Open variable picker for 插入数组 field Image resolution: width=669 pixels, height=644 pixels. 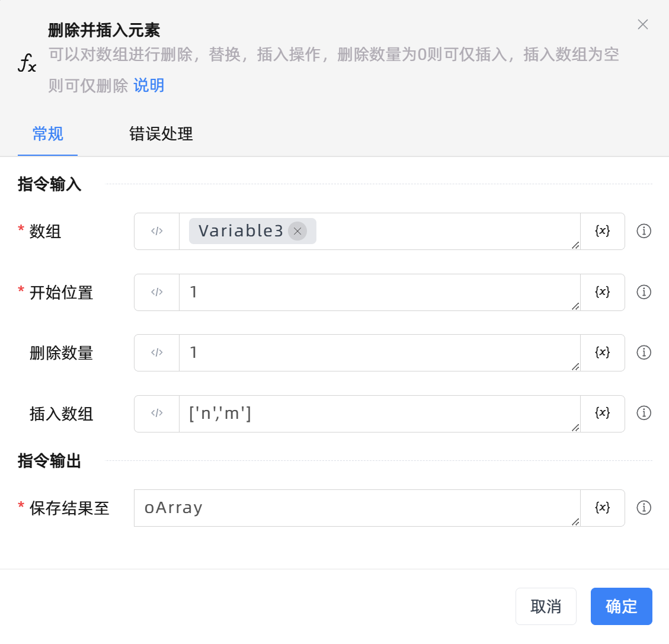pos(602,414)
